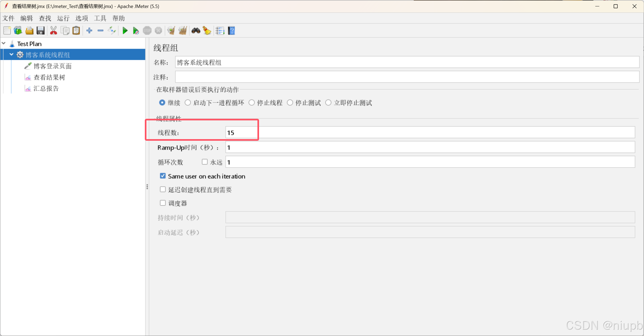Select 查看结果树 in the tree
Viewport: 644px width, 336px height.
click(49, 77)
